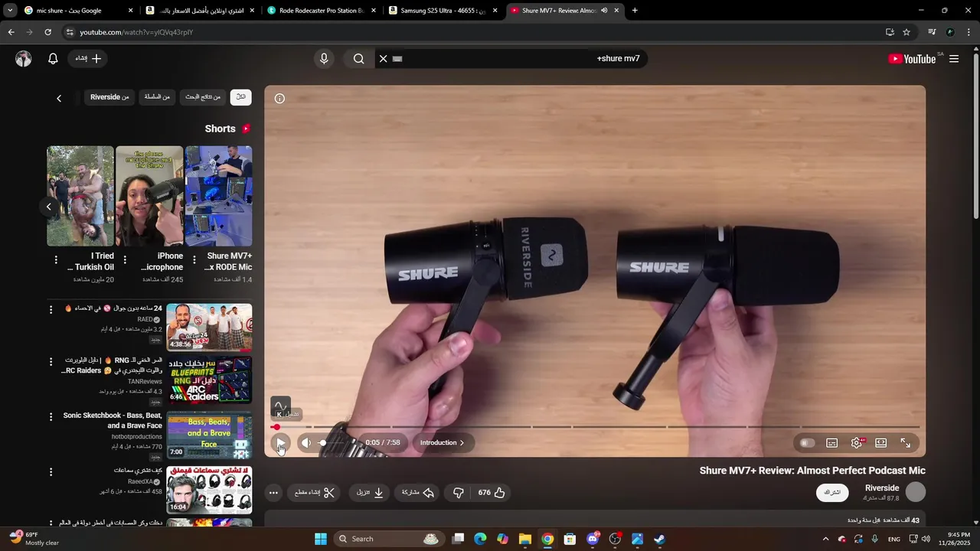Viewport: 980px width, 551px height.
Task: Reload the YouTube page
Action: click(x=47, y=32)
